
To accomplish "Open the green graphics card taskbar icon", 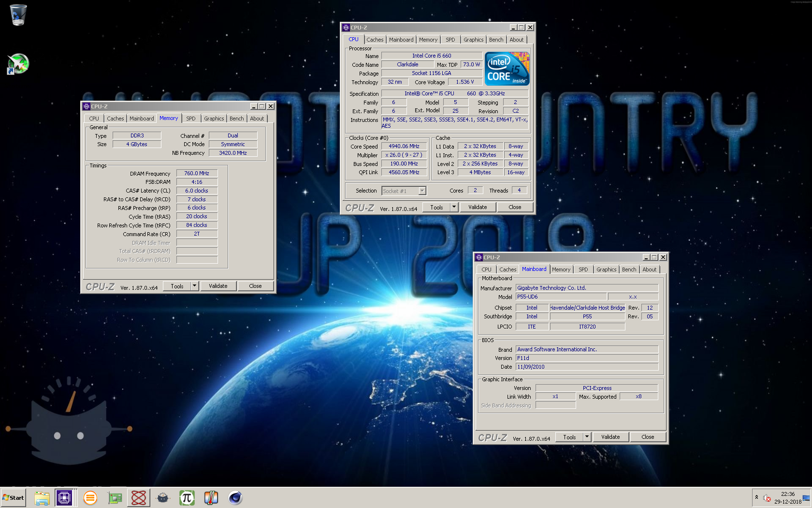I will 115,498.
